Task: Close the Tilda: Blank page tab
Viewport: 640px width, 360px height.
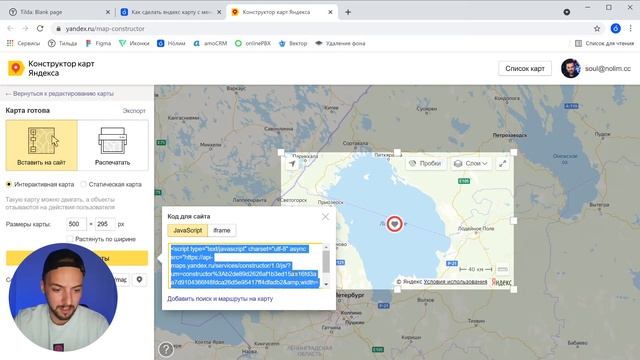Action: pos(108,12)
